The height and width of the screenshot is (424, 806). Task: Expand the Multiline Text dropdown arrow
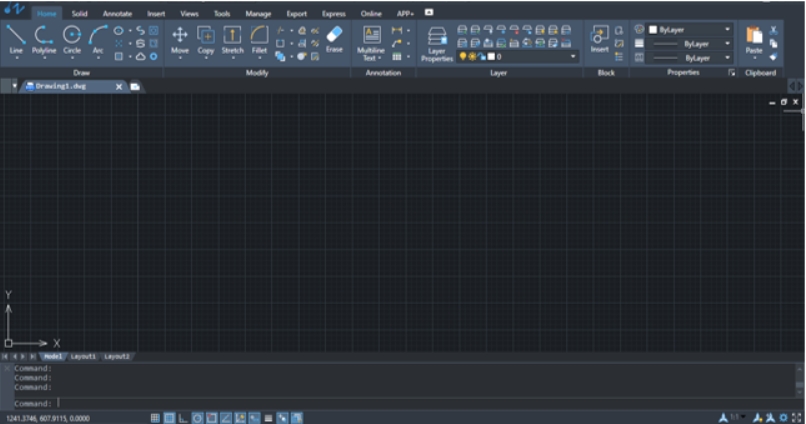point(379,59)
